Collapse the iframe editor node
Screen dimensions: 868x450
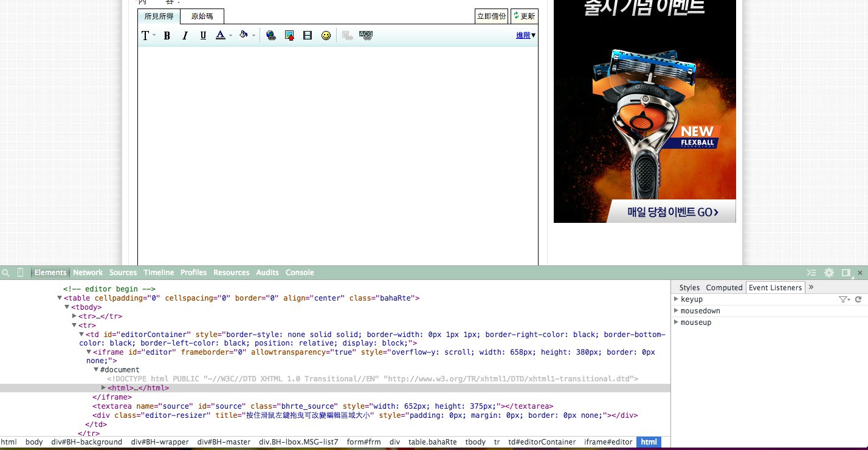[89, 352]
